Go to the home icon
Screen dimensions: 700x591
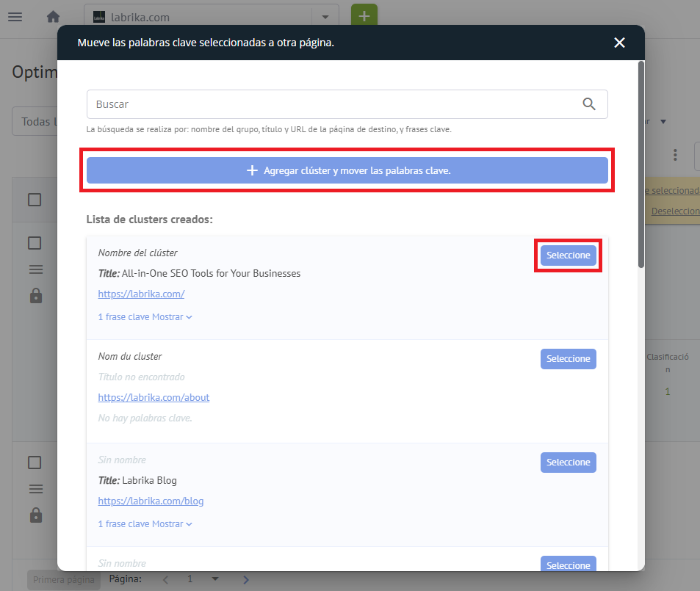(53, 17)
